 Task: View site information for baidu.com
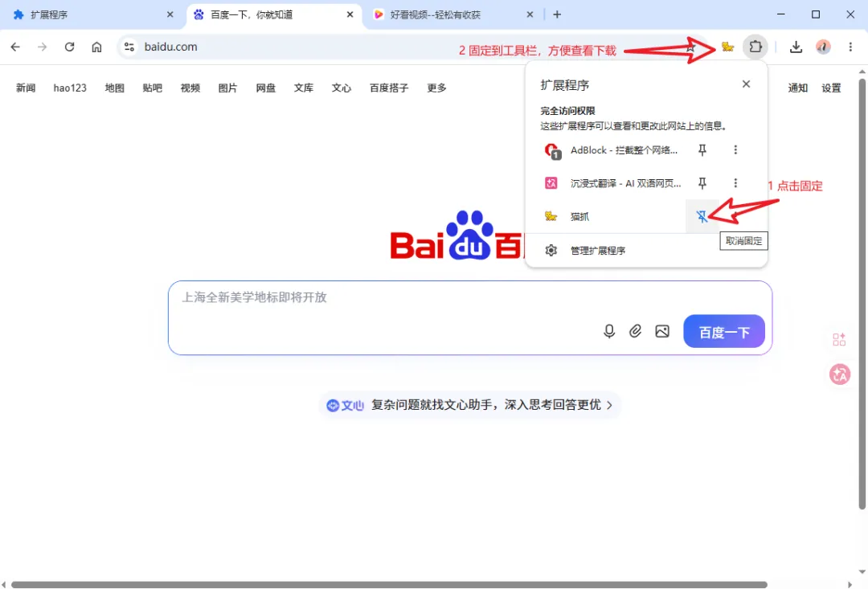pyautogui.click(x=129, y=47)
